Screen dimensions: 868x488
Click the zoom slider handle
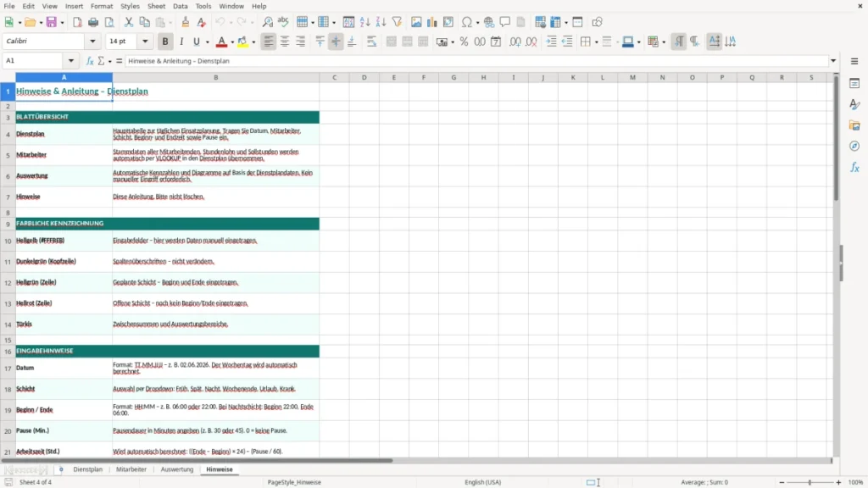[x=810, y=482]
